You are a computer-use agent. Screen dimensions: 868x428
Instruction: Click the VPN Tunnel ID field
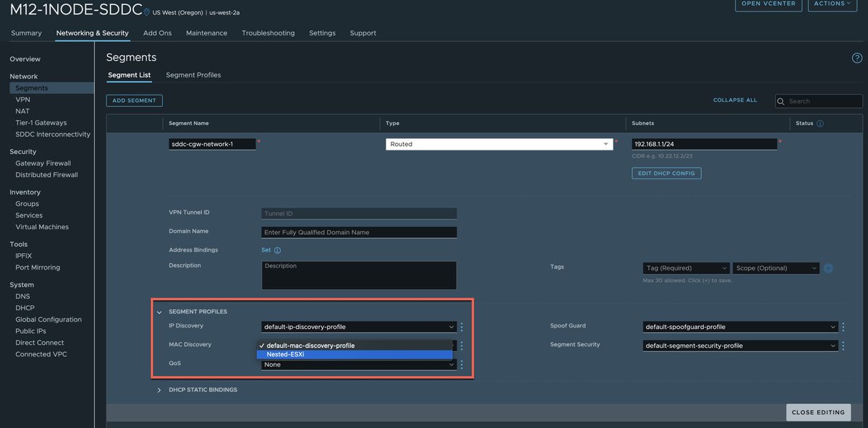(359, 213)
